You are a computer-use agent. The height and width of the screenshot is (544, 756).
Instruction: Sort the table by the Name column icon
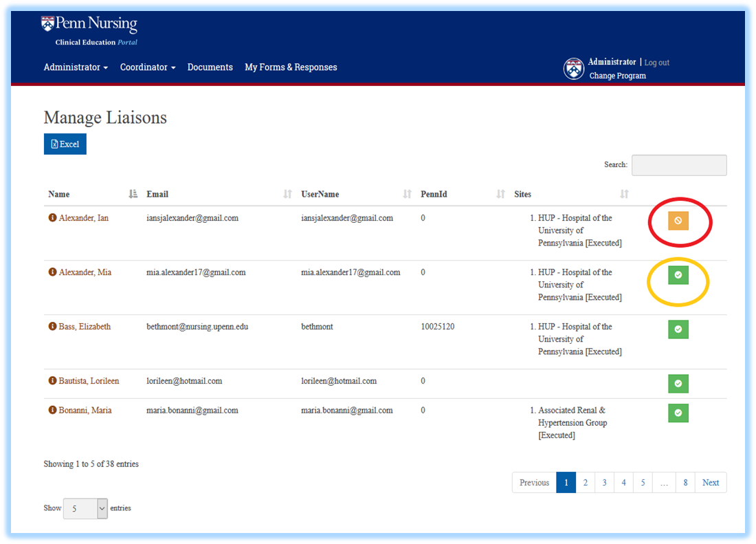[133, 193]
